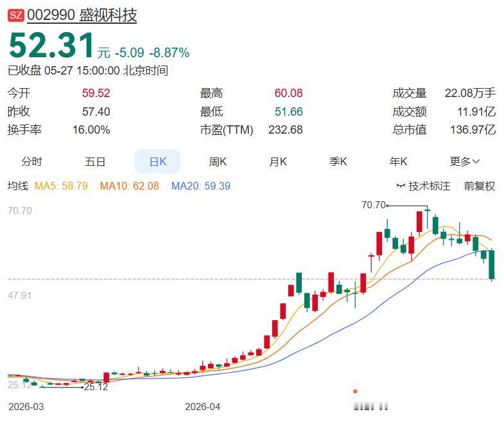This screenshot has width=504, height=421.
Task: Switch to the 五日 chart tab
Action: click(x=95, y=161)
